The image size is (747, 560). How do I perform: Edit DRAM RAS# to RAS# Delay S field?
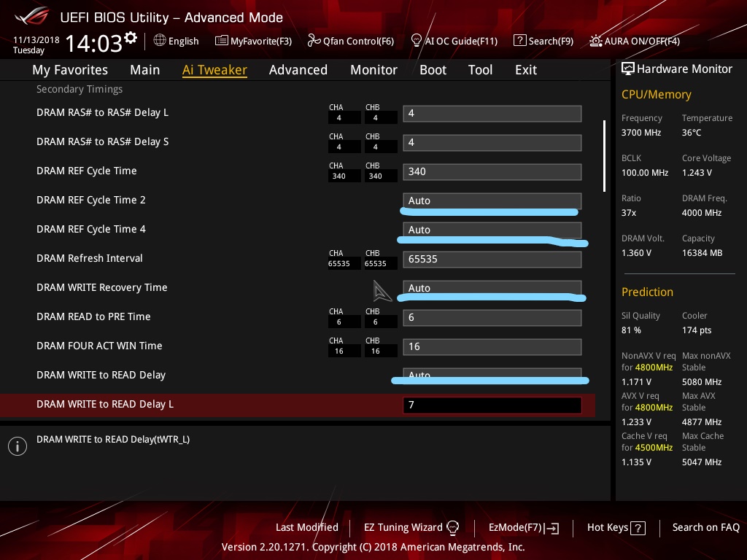[492, 142]
